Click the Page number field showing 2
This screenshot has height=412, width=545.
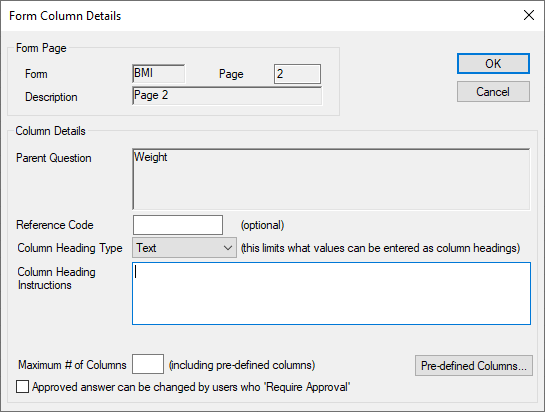pos(297,74)
